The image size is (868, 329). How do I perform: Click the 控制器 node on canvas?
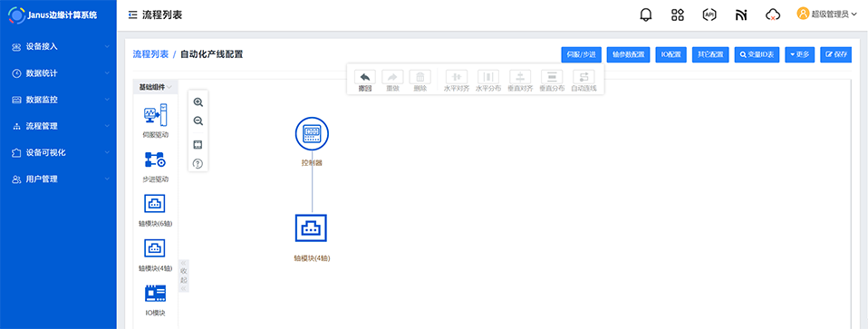pos(313,133)
